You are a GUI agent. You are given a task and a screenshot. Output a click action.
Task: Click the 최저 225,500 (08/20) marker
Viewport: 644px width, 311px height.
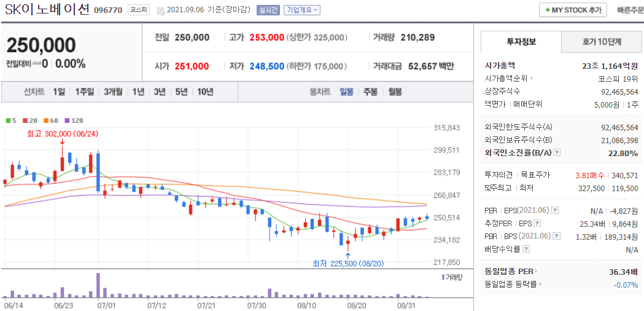tap(348, 263)
